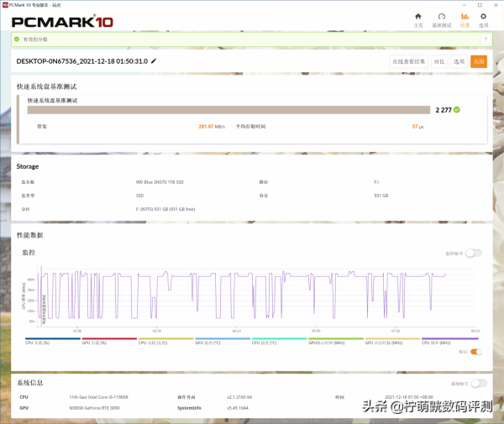Toggle the monitoring details switch
Screen dimensions: 504x424
click(474, 254)
